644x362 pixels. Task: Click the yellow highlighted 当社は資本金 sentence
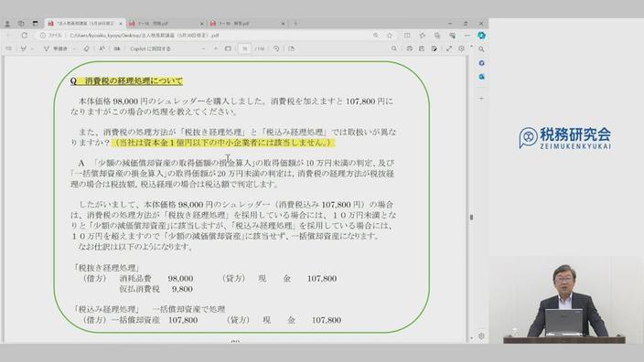click(223, 143)
